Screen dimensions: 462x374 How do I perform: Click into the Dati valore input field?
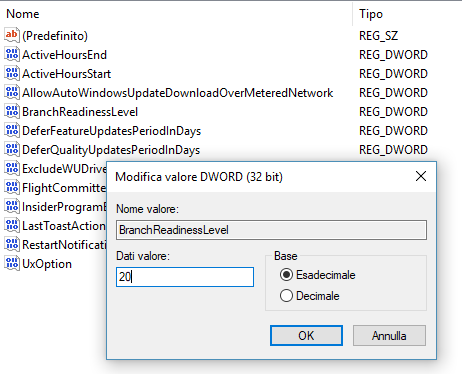185,277
